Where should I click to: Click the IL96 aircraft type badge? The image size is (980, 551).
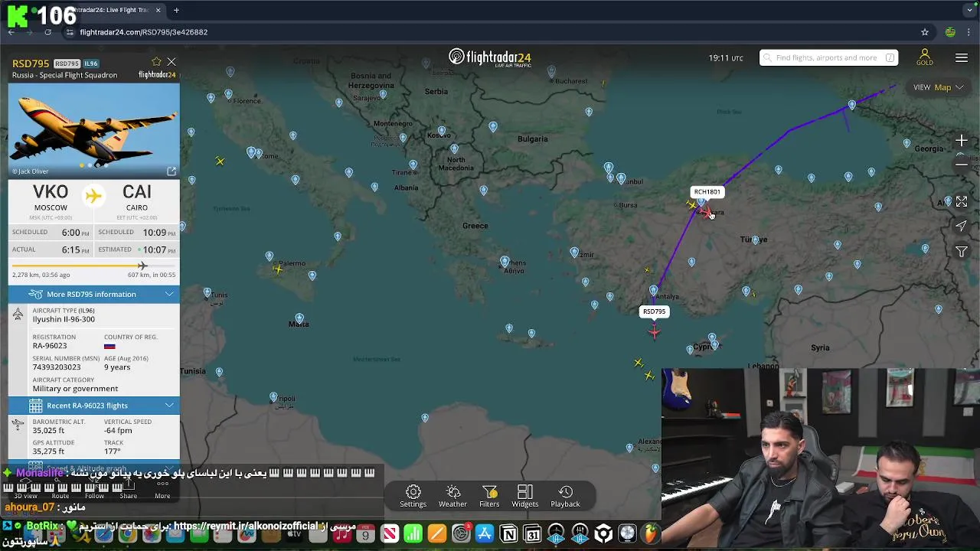pyautogui.click(x=91, y=64)
